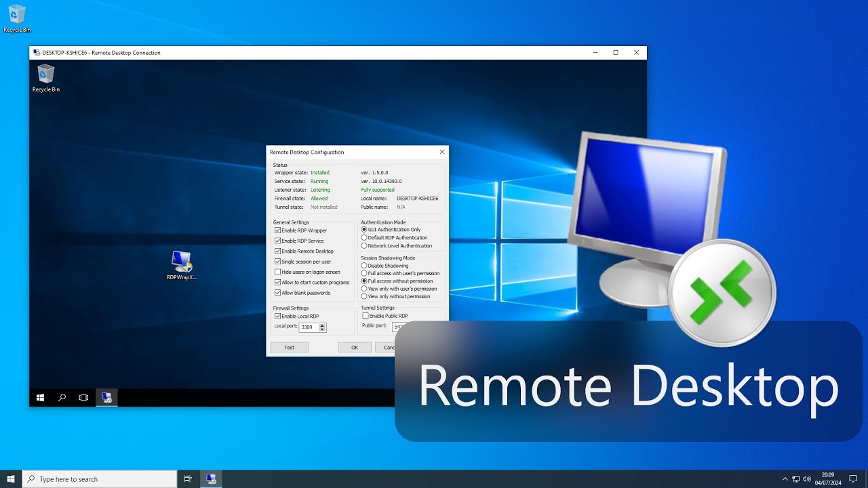This screenshot has width=868, height=488.
Task: Minimize the Remote Desktop Connection window
Action: click(x=595, y=53)
